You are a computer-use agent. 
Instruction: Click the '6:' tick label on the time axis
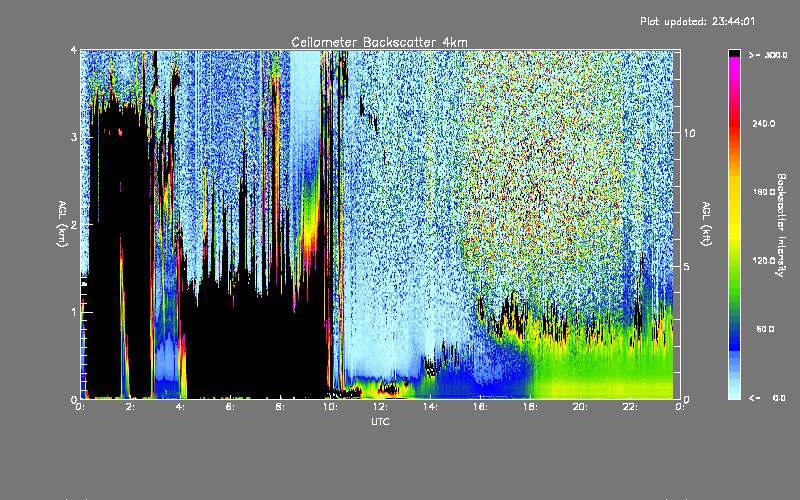pyautogui.click(x=231, y=407)
